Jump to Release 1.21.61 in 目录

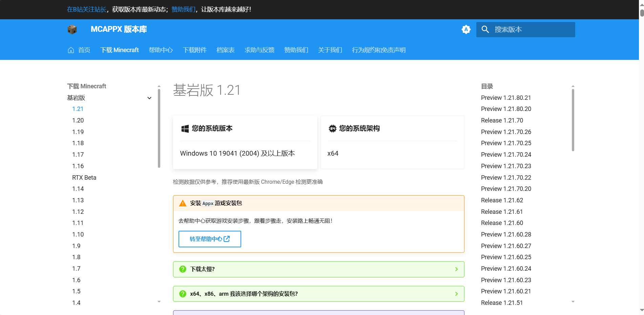[x=502, y=212]
